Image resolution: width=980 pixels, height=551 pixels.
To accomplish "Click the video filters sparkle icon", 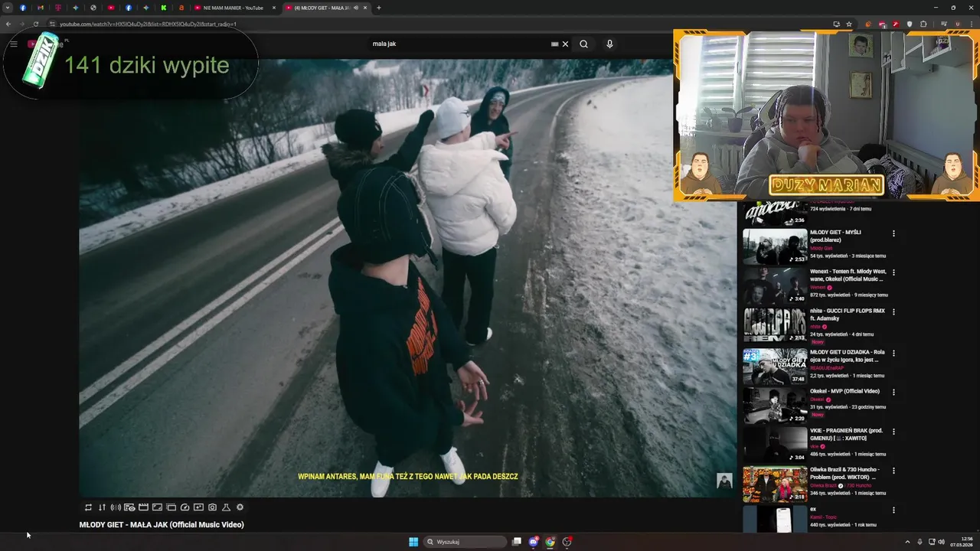I will tap(198, 507).
